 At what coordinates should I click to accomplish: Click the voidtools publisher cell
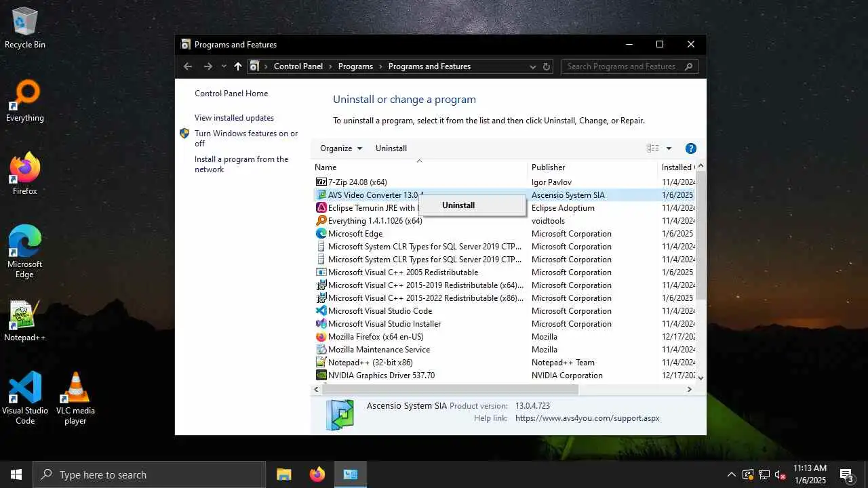(x=548, y=220)
